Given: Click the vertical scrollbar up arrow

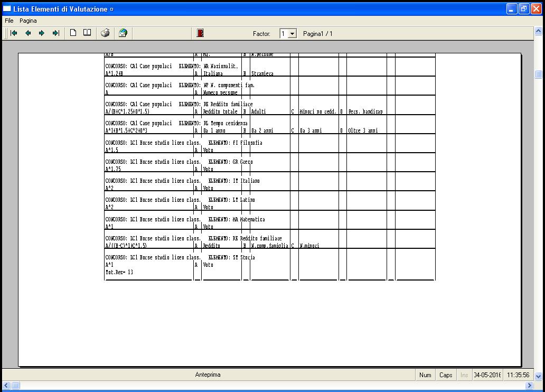Looking at the screenshot, I should pyautogui.click(x=538, y=31).
